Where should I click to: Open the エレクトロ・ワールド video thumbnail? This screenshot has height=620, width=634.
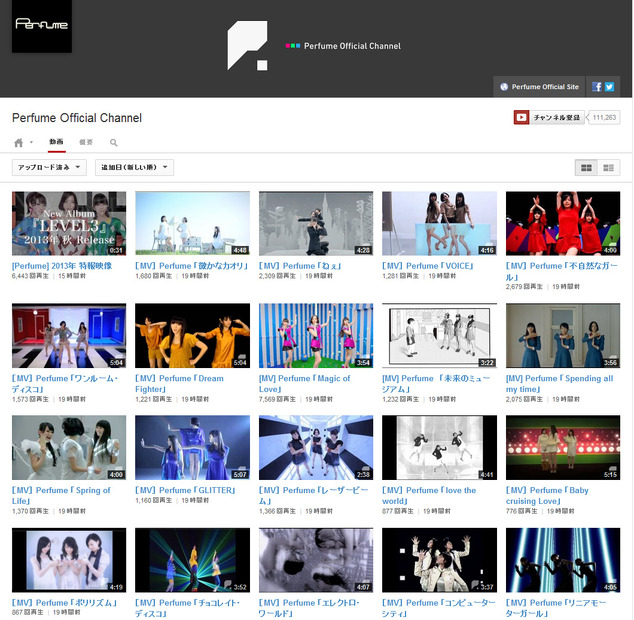pos(316,560)
